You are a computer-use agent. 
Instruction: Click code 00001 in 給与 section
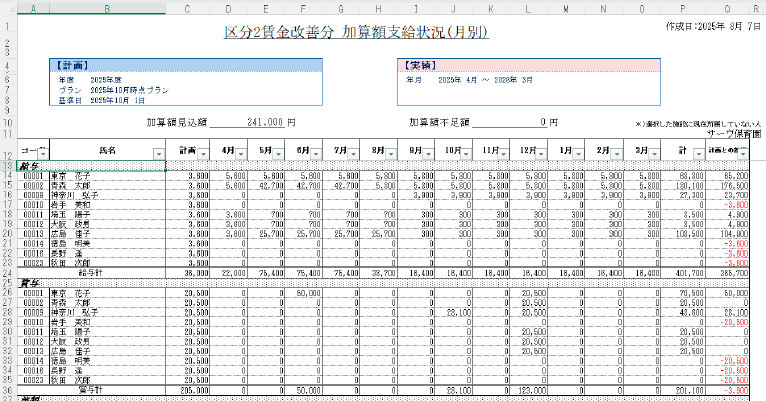(33, 175)
